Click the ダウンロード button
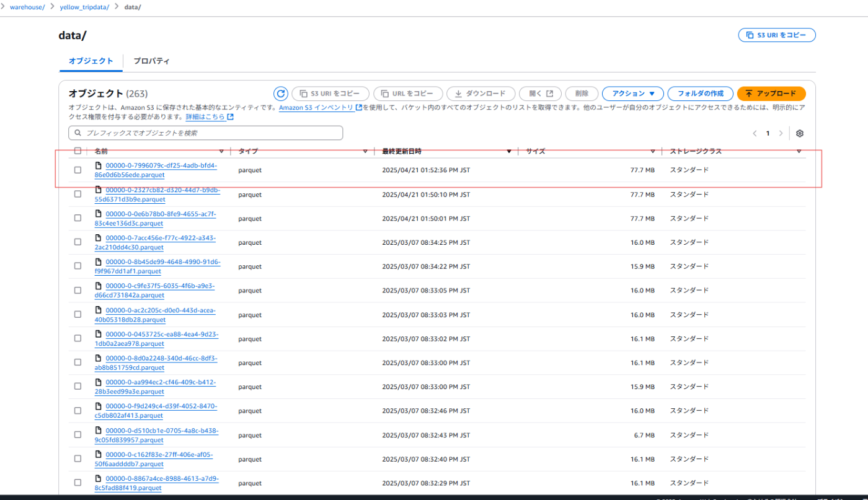The image size is (868, 500). pyautogui.click(x=480, y=94)
